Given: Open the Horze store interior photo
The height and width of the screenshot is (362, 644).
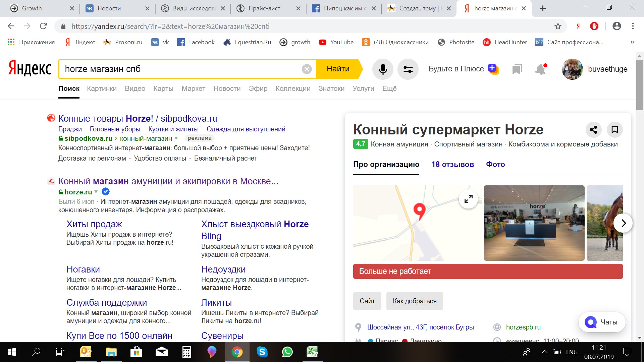Looking at the screenshot, I should click(534, 223).
